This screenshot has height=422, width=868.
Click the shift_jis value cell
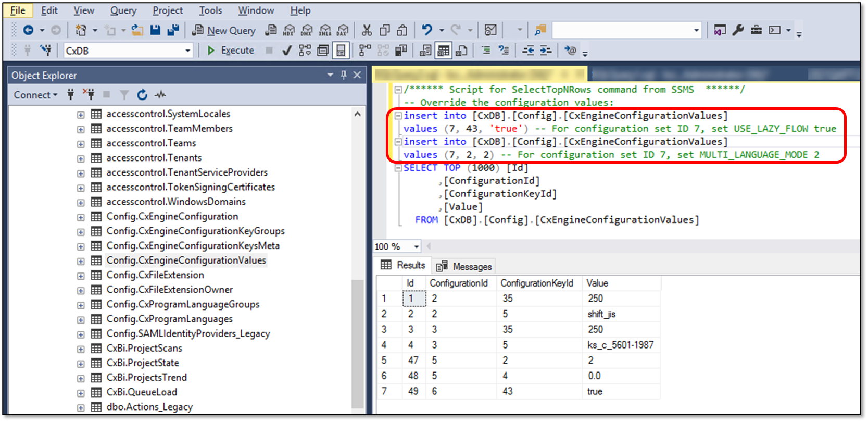[621, 314]
